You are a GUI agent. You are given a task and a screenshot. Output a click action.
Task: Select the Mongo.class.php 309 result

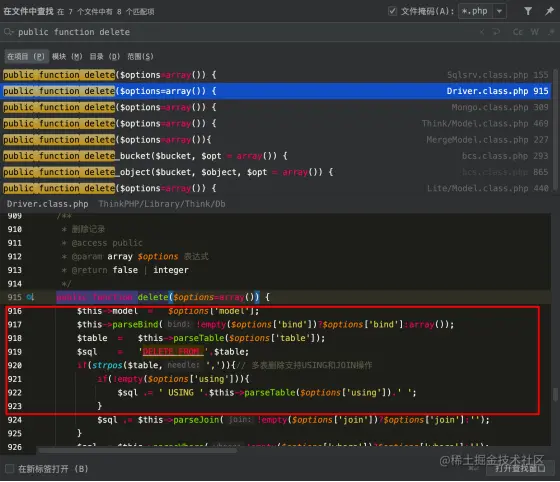point(275,107)
